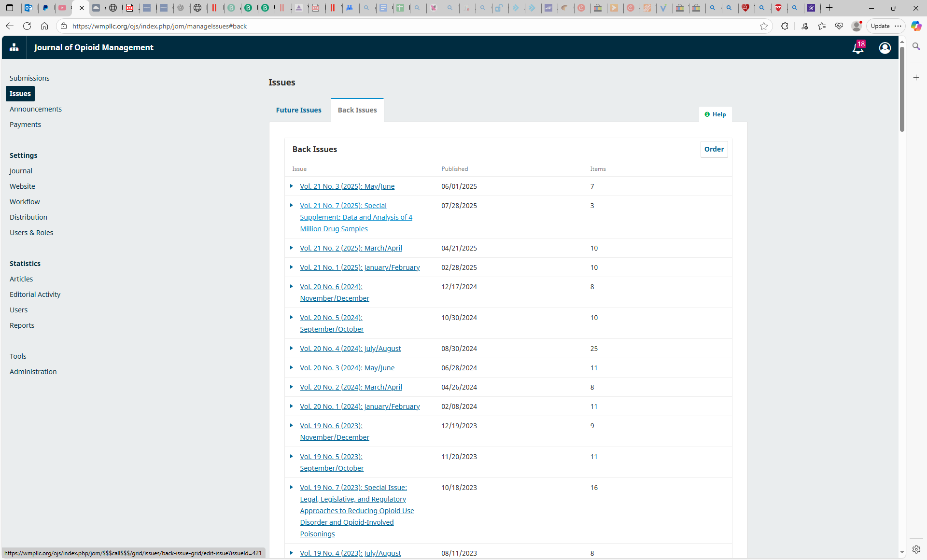Open the browser profile avatar

click(x=856, y=26)
